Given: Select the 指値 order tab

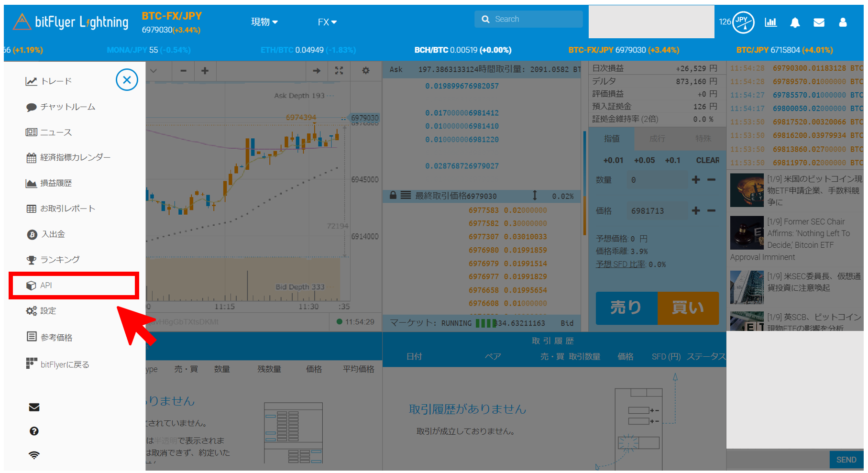Looking at the screenshot, I should tap(611, 139).
